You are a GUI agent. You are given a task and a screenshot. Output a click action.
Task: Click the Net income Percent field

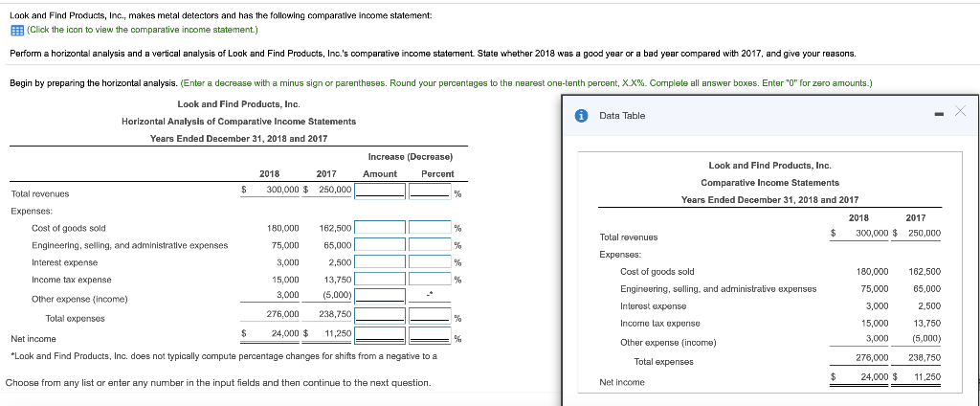click(429, 334)
